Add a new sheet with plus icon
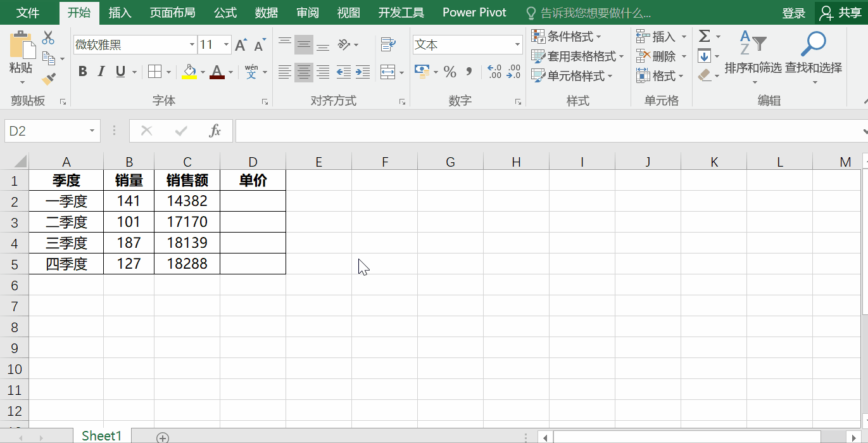The height and width of the screenshot is (443, 868). [x=163, y=437]
